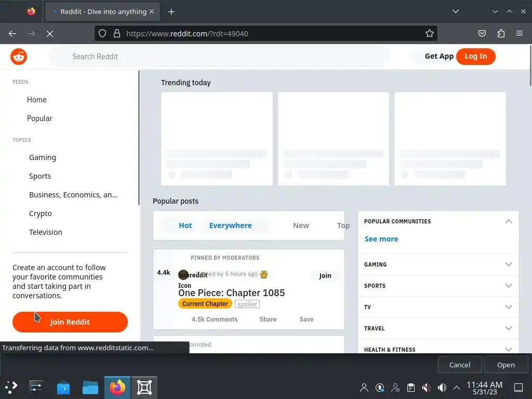Click the muted microphone tray icon
The height and width of the screenshot is (399, 532).
coord(426,388)
